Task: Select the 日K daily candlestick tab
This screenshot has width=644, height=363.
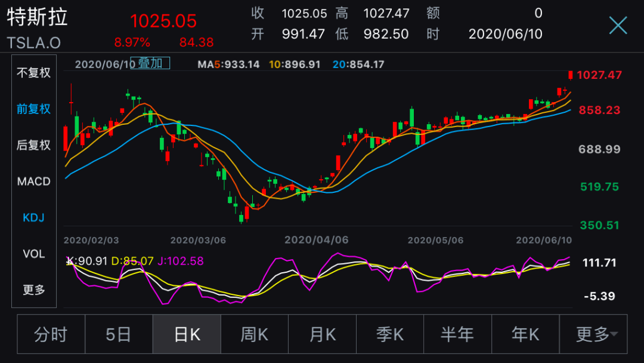Action: click(x=187, y=334)
